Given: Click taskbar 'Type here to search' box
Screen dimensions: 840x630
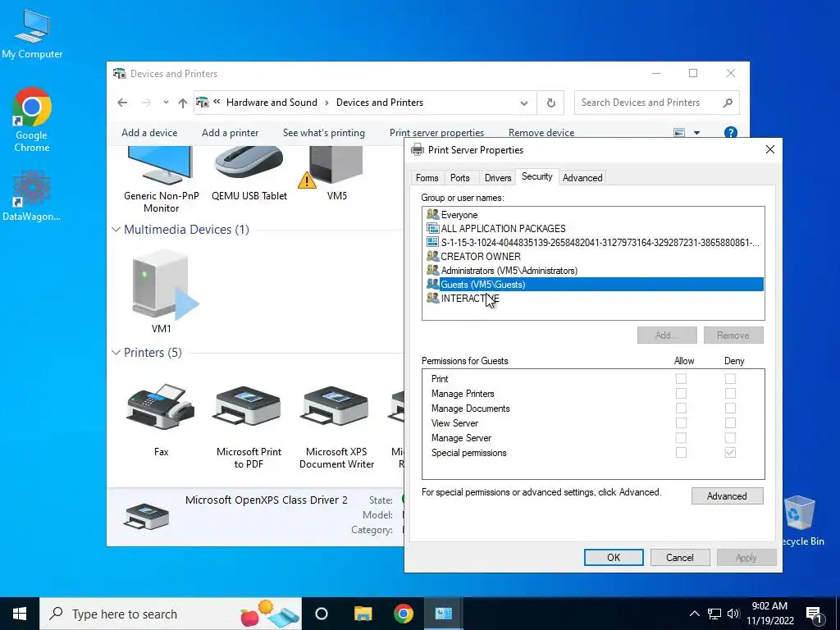Looking at the screenshot, I should pos(171,614).
